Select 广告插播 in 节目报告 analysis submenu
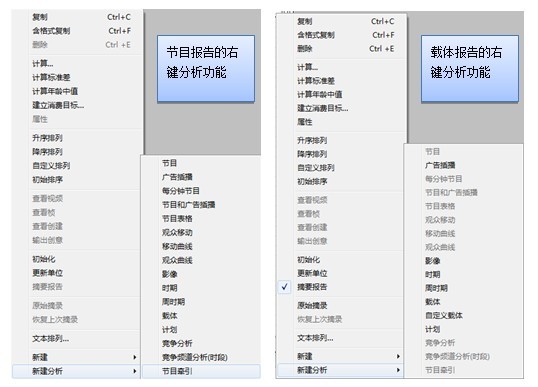The image size is (538, 387). 177,177
